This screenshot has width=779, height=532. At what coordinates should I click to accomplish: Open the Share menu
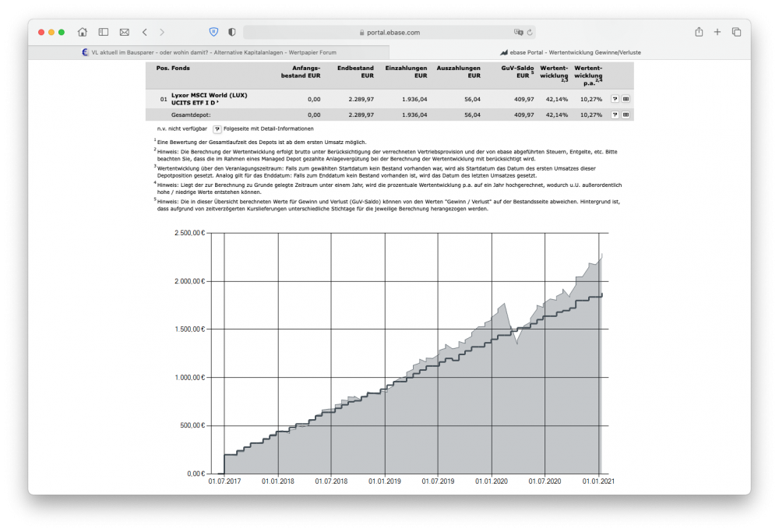click(x=699, y=32)
